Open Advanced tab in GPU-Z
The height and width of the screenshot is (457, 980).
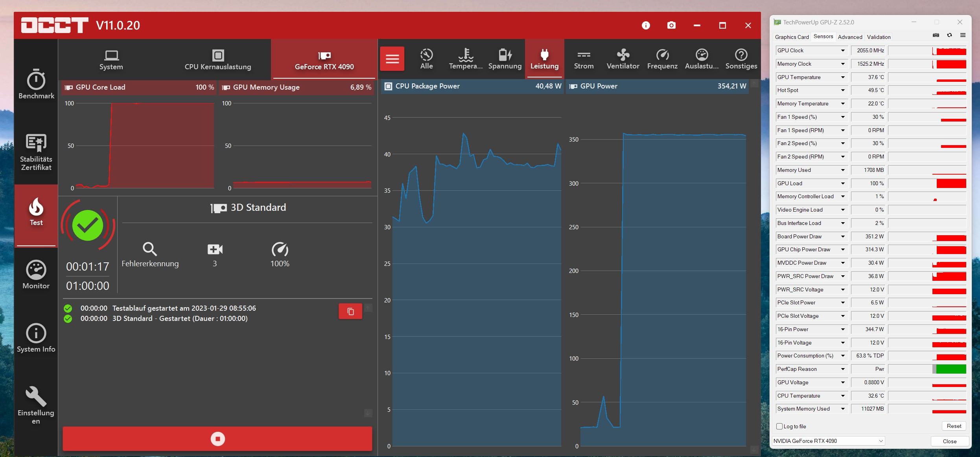tap(850, 37)
